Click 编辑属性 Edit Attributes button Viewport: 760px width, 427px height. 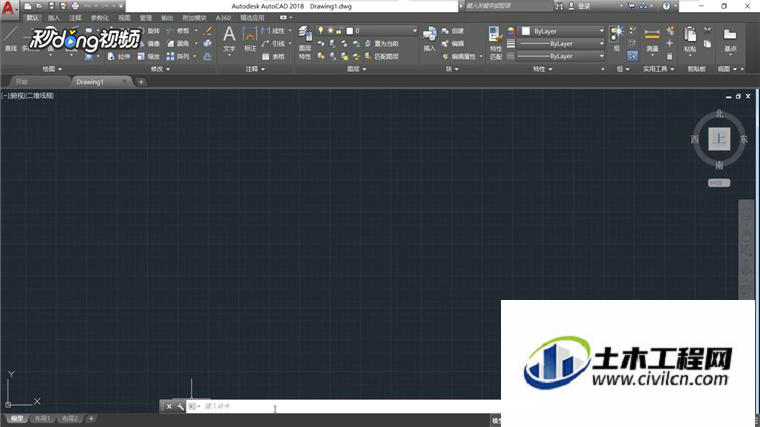pos(459,56)
